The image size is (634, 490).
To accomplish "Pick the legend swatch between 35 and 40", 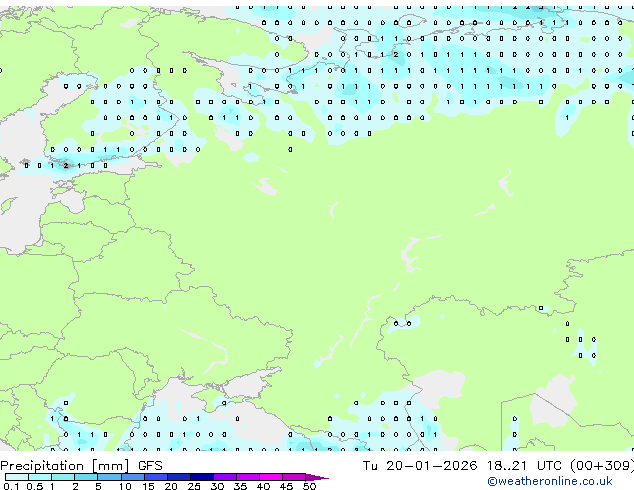I will click(x=248, y=477).
